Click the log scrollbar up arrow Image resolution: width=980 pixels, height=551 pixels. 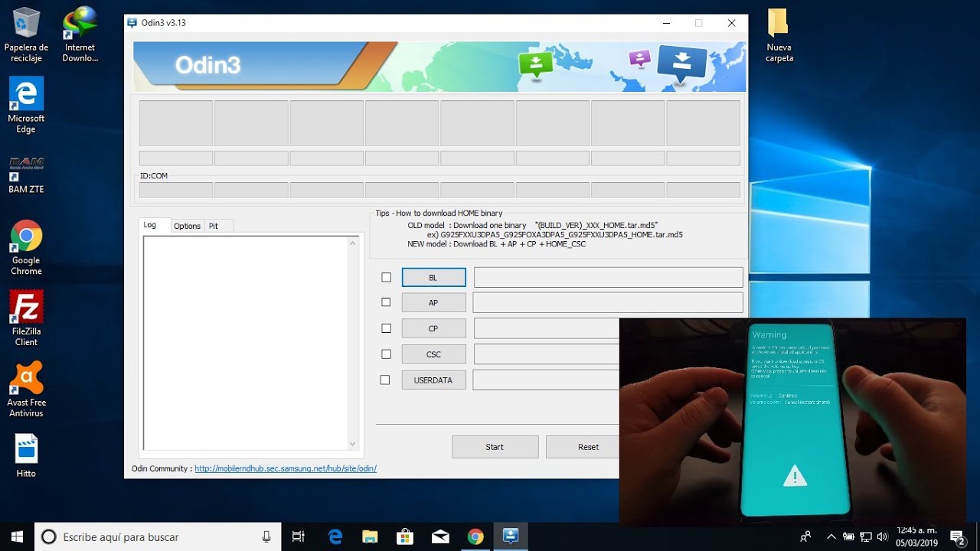(353, 243)
